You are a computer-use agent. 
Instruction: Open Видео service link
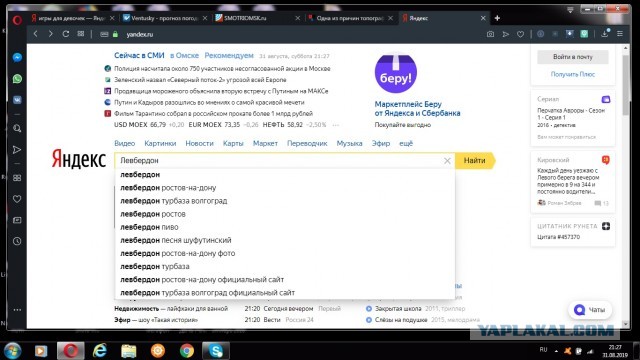tap(124, 143)
